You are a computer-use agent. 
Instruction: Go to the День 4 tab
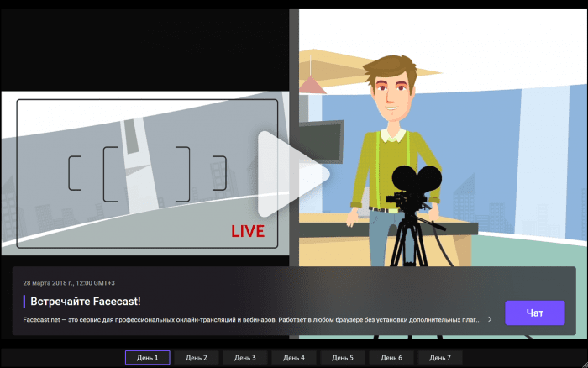[294, 357]
